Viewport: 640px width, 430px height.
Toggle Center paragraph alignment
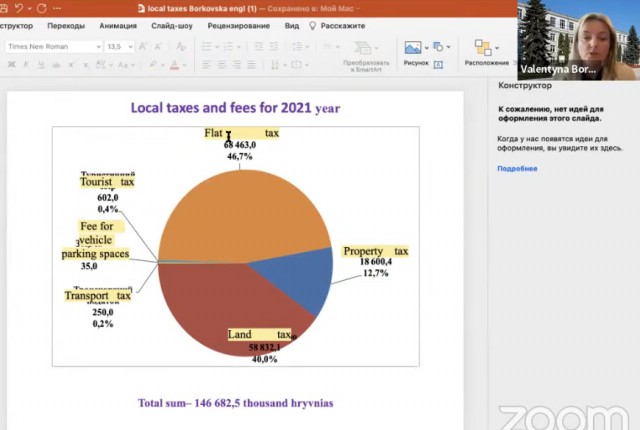222,64
